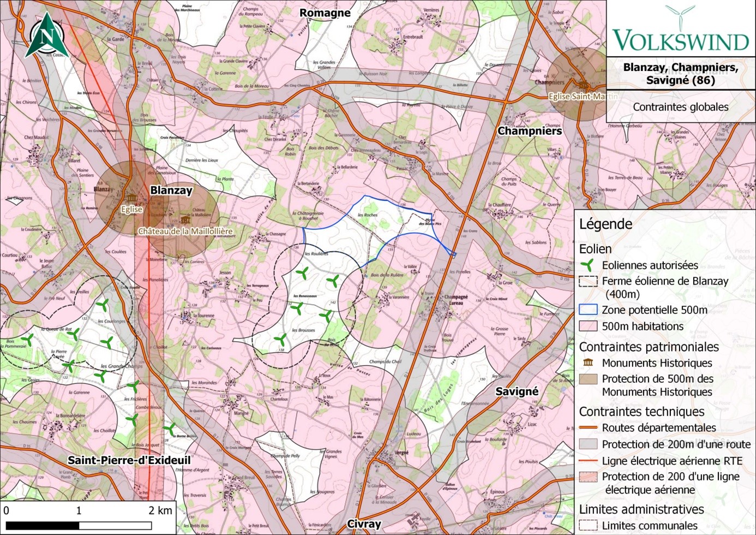Click the Blanzay commune label
This screenshot has width=756, height=535.
(171, 191)
